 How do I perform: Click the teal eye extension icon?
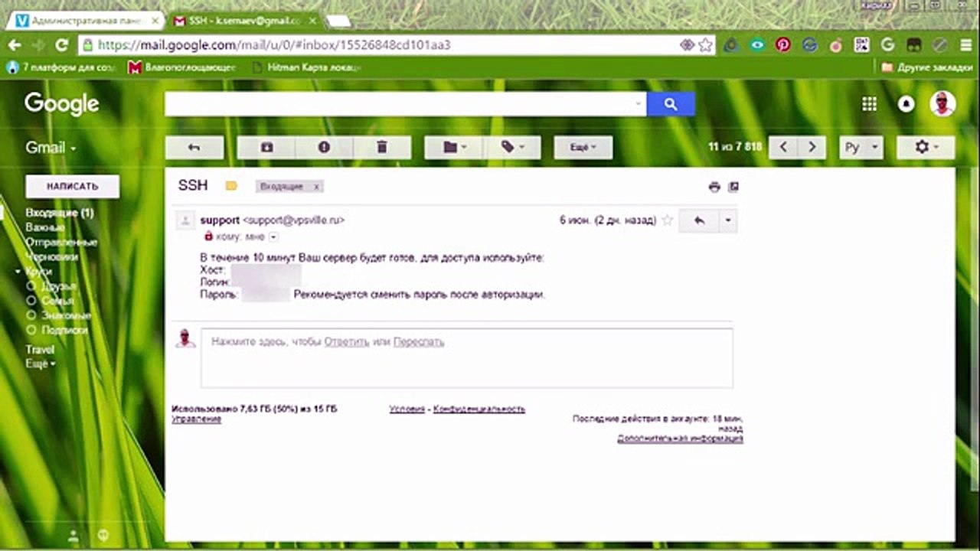pyautogui.click(x=757, y=45)
